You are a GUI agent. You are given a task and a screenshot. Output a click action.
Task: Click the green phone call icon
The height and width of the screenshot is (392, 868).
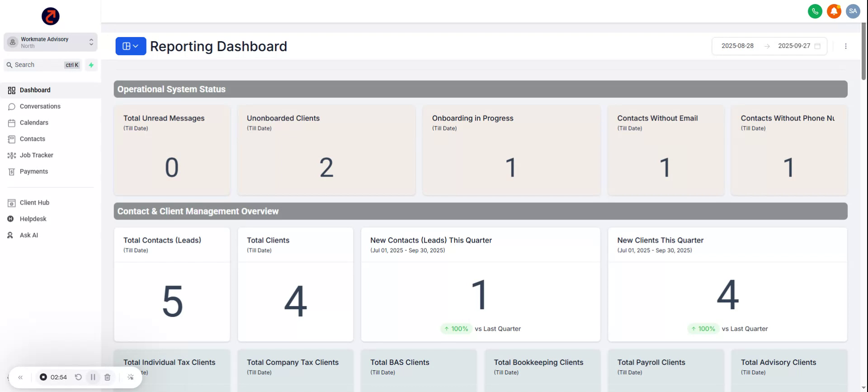click(815, 11)
